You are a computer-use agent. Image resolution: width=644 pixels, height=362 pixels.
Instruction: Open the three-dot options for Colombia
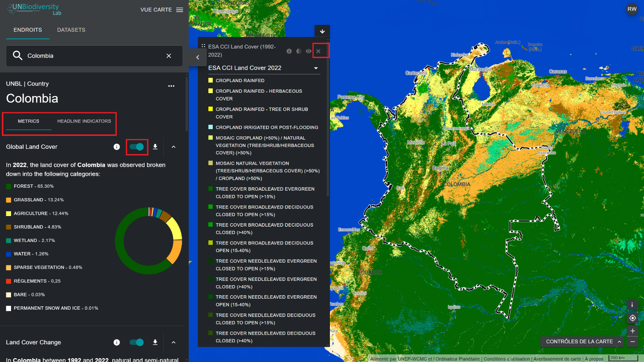tap(171, 86)
